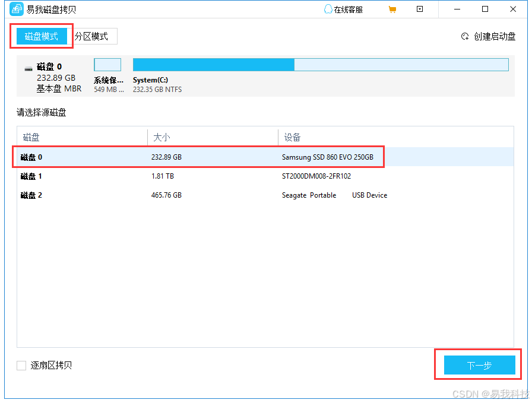Click 创建启动盘 link

coord(495,36)
